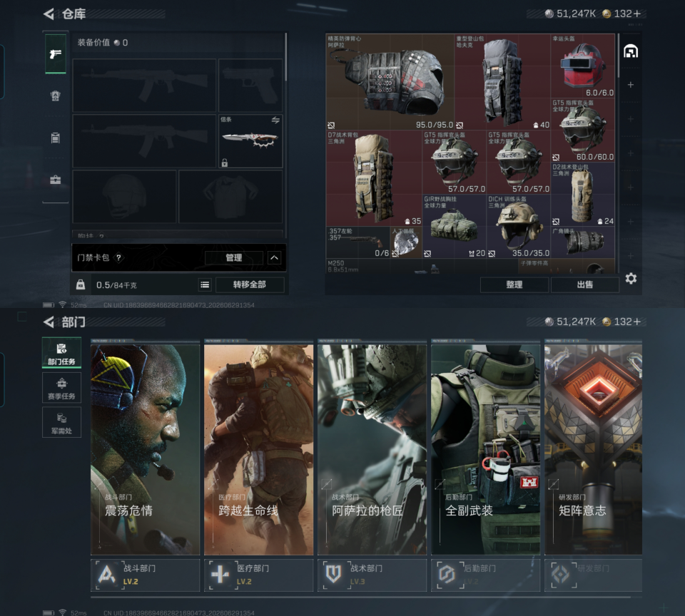Click the 战术部门 LV.3 shield emblem
The width and height of the screenshot is (685, 616).
coord(334,575)
